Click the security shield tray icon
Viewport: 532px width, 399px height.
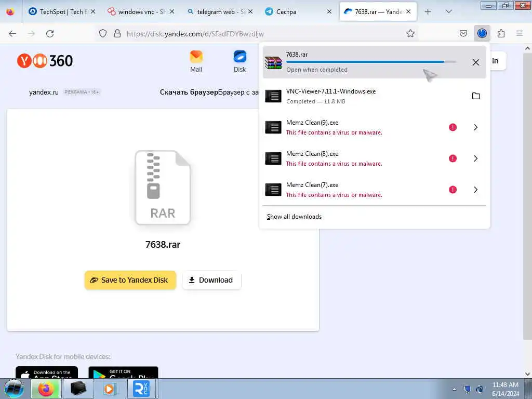click(x=467, y=389)
